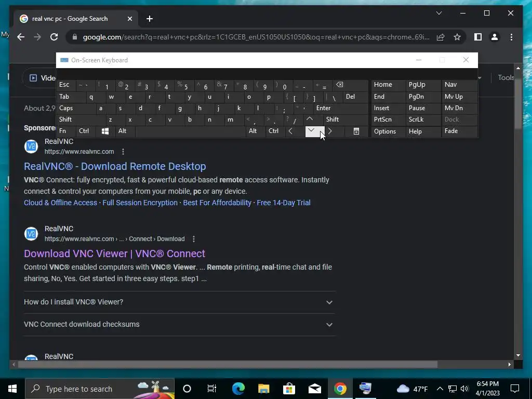The width and height of the screenshot is (532, 399).
Task: Toggle left Shift key on keyboard
Action: [81, 119]
